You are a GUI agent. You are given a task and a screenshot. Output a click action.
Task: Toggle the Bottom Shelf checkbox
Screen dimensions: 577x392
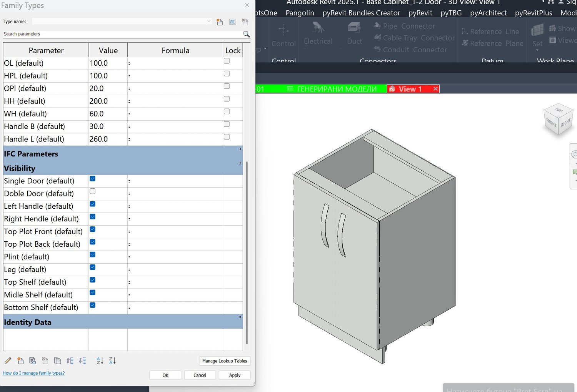[x=93, y=306]
